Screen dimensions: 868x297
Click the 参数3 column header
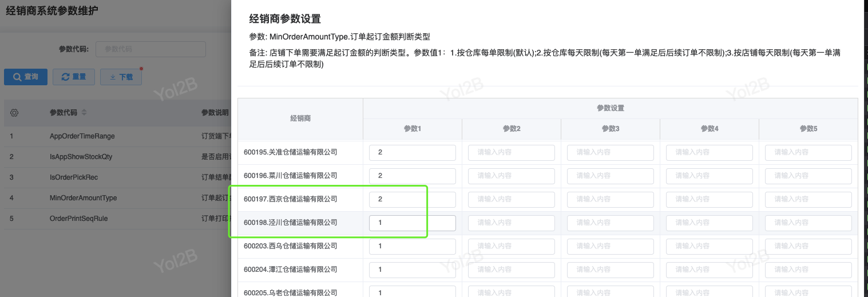tap(611, 129)
